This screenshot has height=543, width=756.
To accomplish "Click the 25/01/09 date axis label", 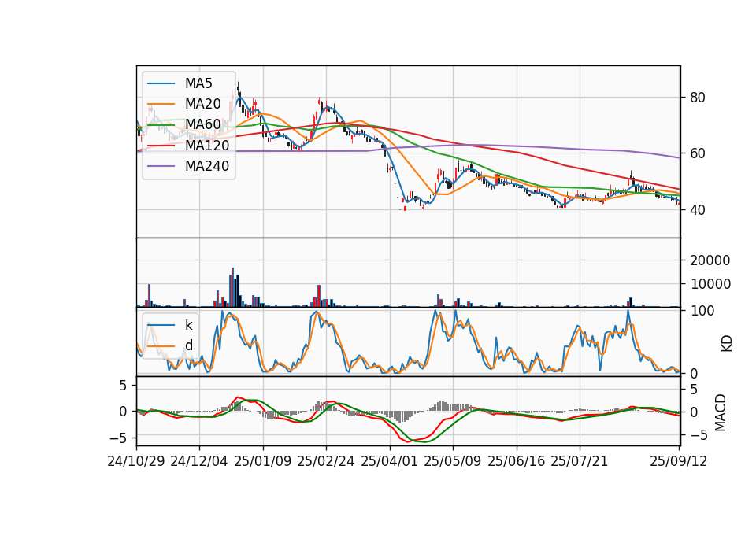I will 263,461.
